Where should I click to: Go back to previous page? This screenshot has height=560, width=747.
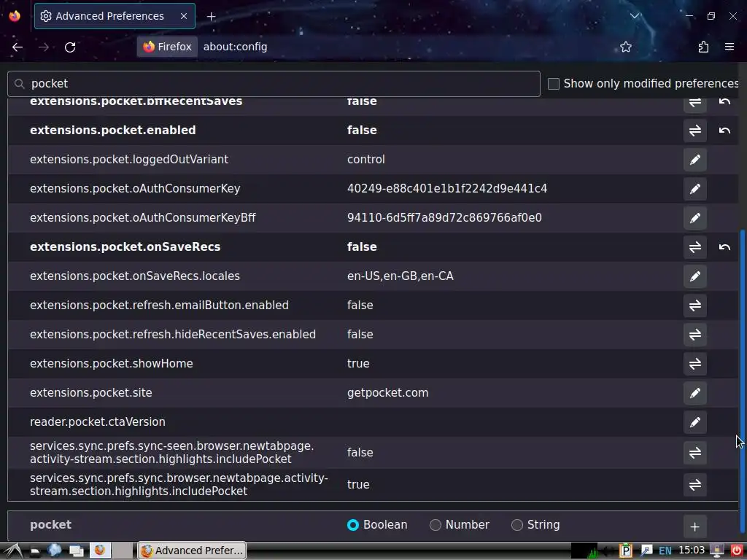click(18, 47)
